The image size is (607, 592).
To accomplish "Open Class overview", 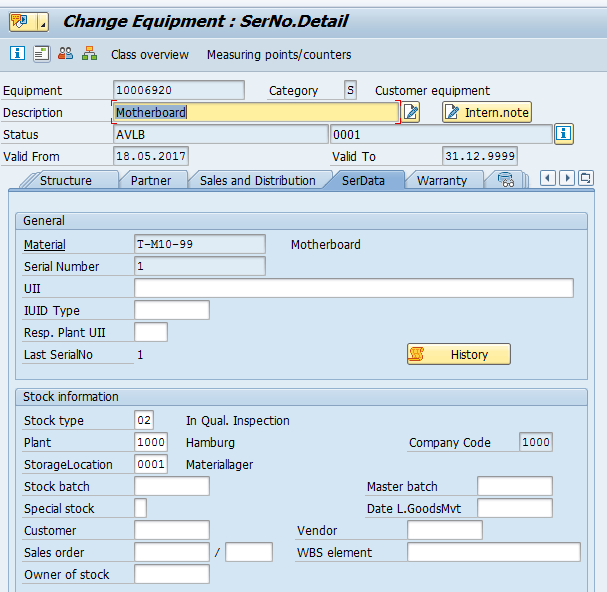I will pos(150,55).
